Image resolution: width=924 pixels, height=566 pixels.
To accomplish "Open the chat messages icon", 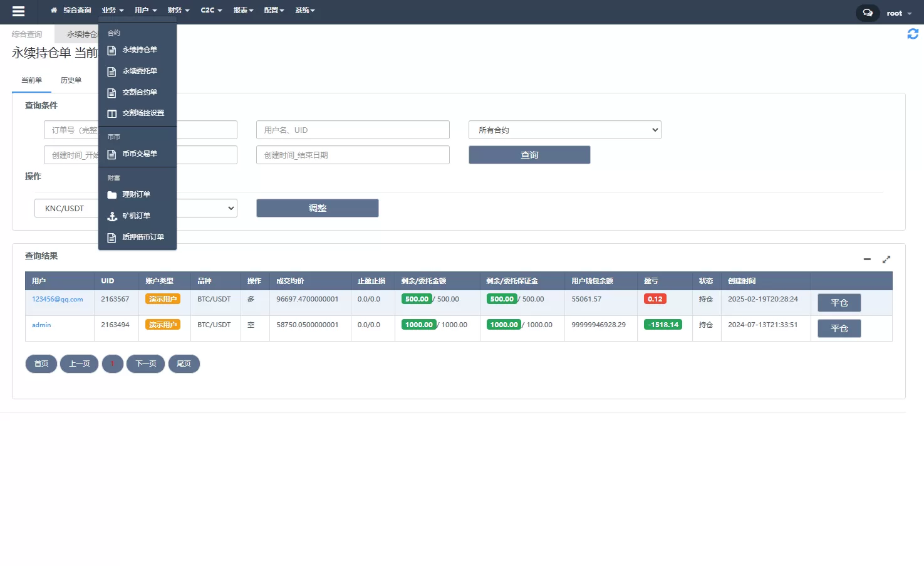I will pos(867,13).
